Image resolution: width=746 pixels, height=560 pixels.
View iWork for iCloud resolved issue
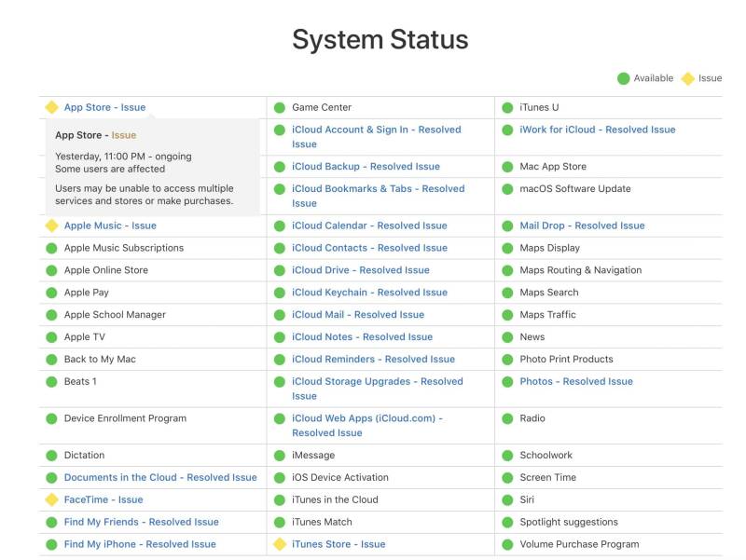coord(598,130)
